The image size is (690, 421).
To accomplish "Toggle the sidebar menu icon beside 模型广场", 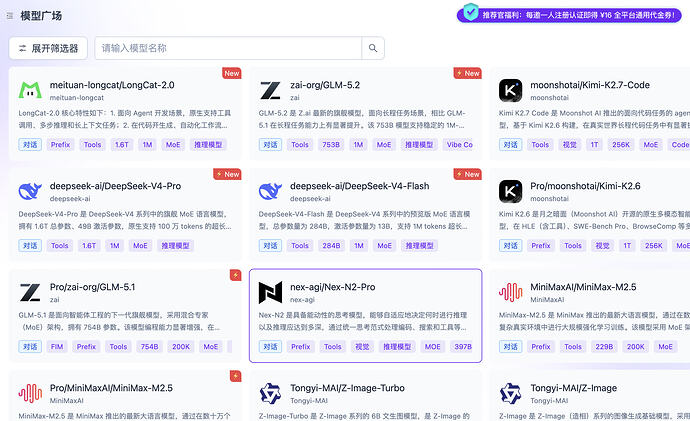I will 10,16.
